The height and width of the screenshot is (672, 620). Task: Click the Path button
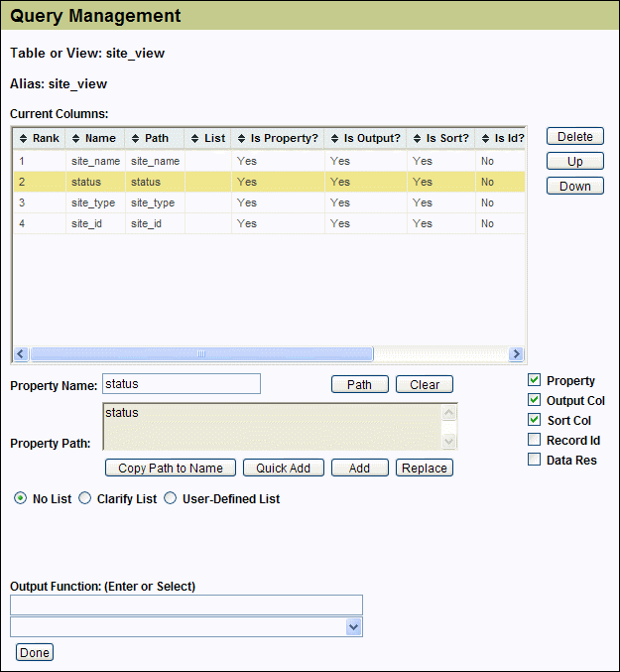[360, 384]
